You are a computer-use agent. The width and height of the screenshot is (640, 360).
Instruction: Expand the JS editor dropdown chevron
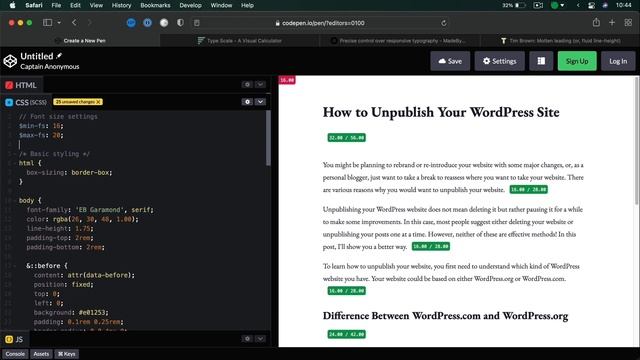(260, 339)
